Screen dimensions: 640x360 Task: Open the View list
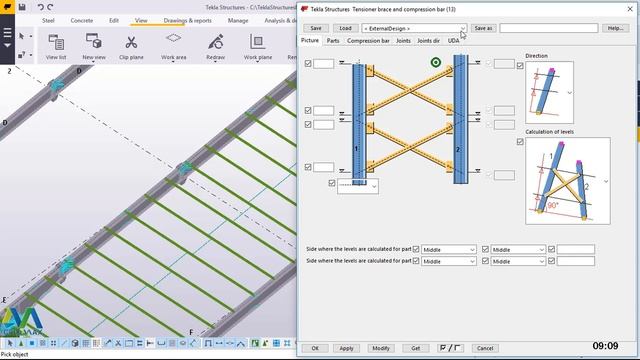click(56, 47)
